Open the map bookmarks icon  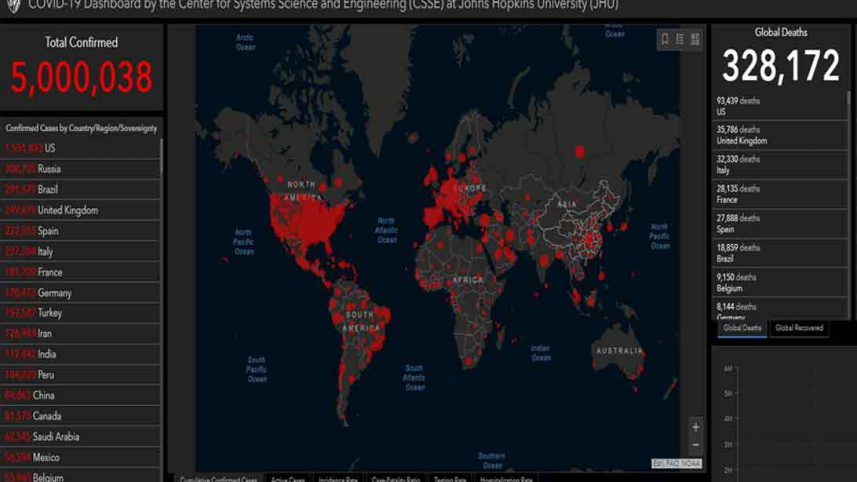pyautogui.click(x=664, y=39)
